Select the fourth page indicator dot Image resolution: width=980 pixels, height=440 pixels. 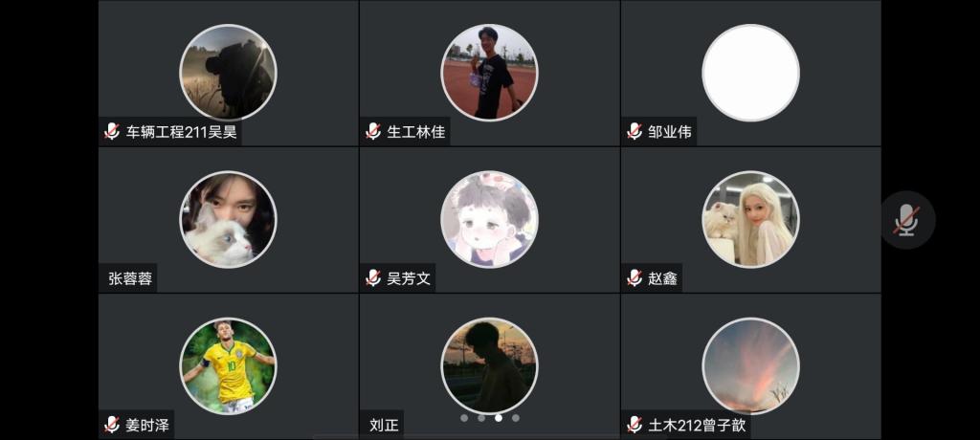click(x=516, y=418)
